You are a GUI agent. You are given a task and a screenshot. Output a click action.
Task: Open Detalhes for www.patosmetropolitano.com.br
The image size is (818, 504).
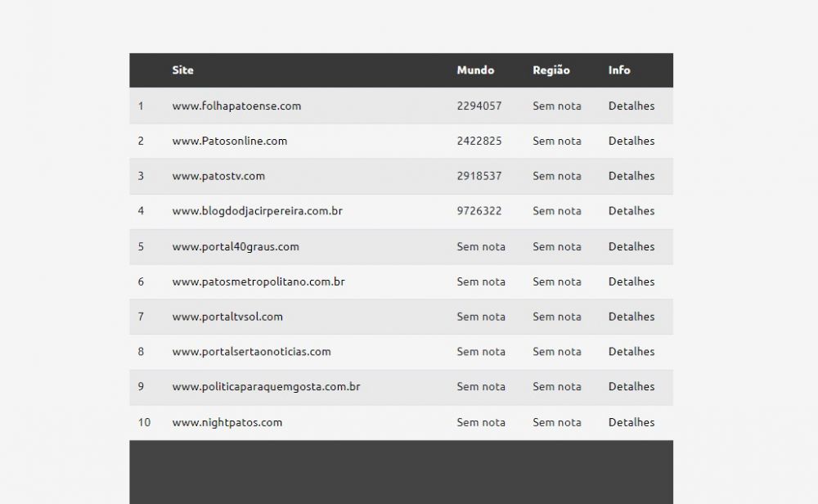tap(631, 281)
